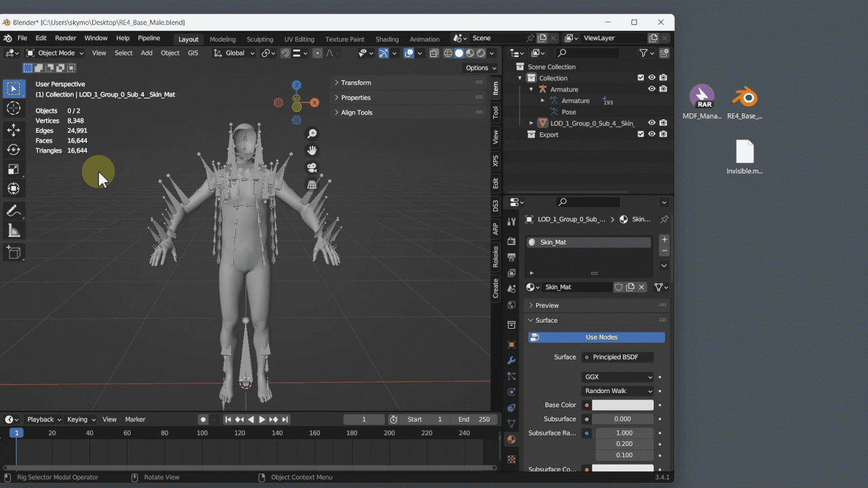The width and height of the screenshot is (868, 488).
Task: Switch to UV Editing workspace tab
Action: (x=299, y=39)
